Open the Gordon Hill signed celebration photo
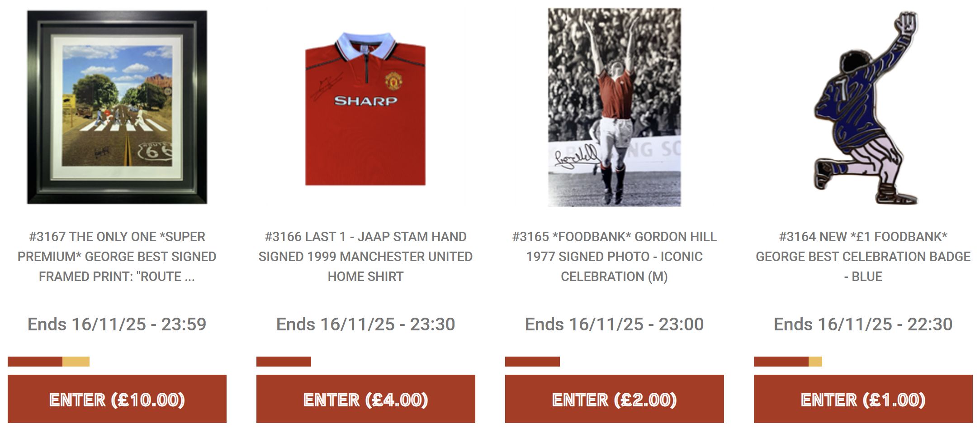The height and width of the screenshot is (429, 980). pos(614,107)
